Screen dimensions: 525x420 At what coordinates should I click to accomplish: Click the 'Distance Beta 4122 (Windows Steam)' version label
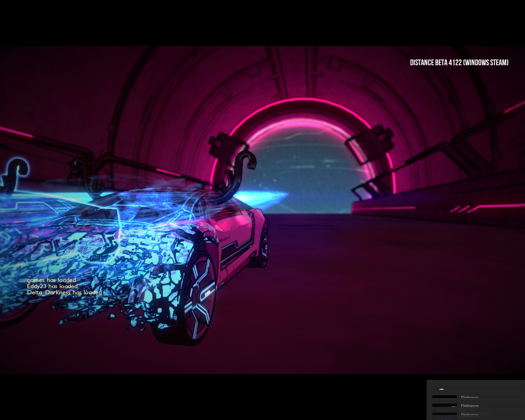(x=459, y=62)
